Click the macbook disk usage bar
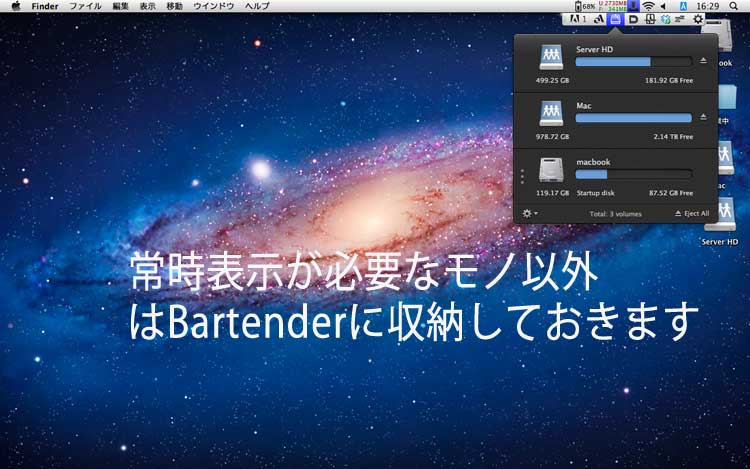 tap(633, 174)
